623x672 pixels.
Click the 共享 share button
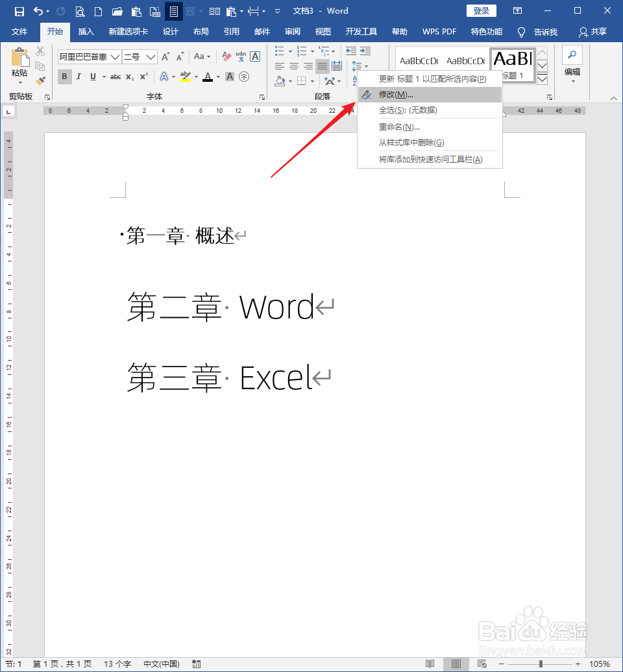pos(593,32)
